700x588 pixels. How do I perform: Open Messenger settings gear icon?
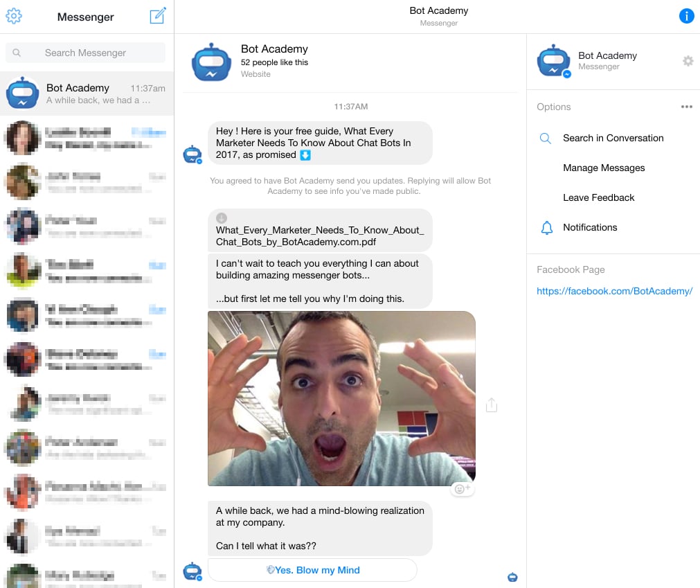[14, 16]
